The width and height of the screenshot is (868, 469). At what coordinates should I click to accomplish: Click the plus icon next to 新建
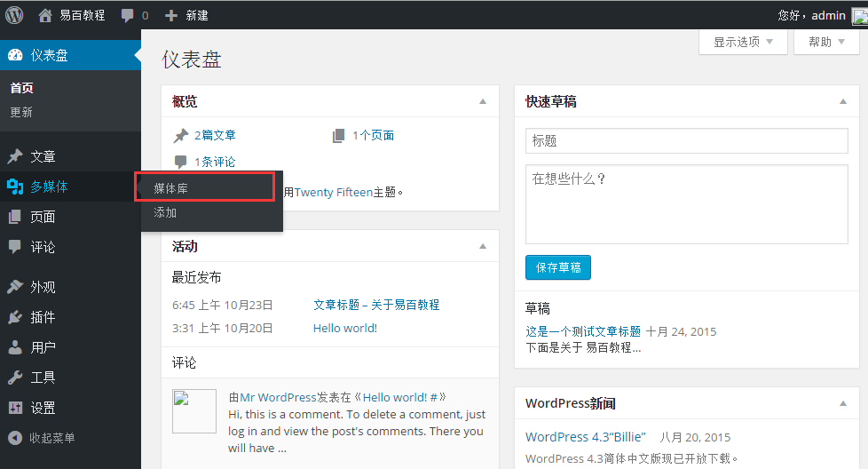coord(171,15)
